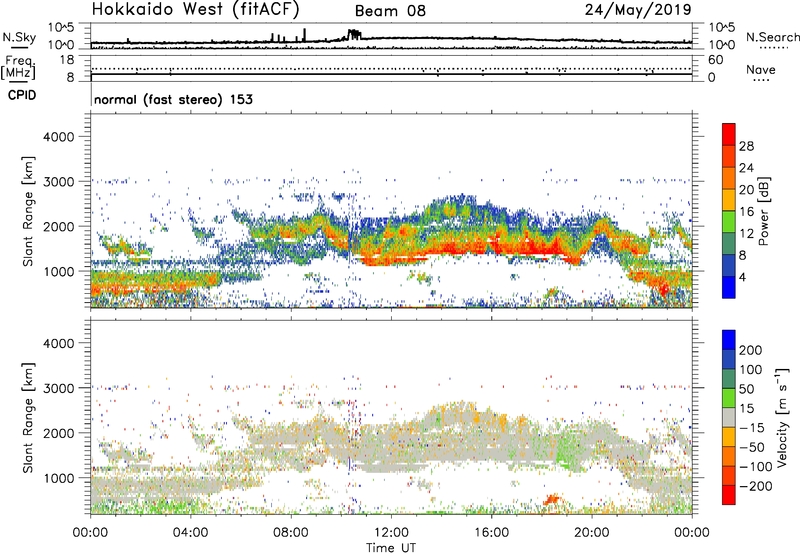Click the orange-red velocity patch near 18:30

point(552,498)
